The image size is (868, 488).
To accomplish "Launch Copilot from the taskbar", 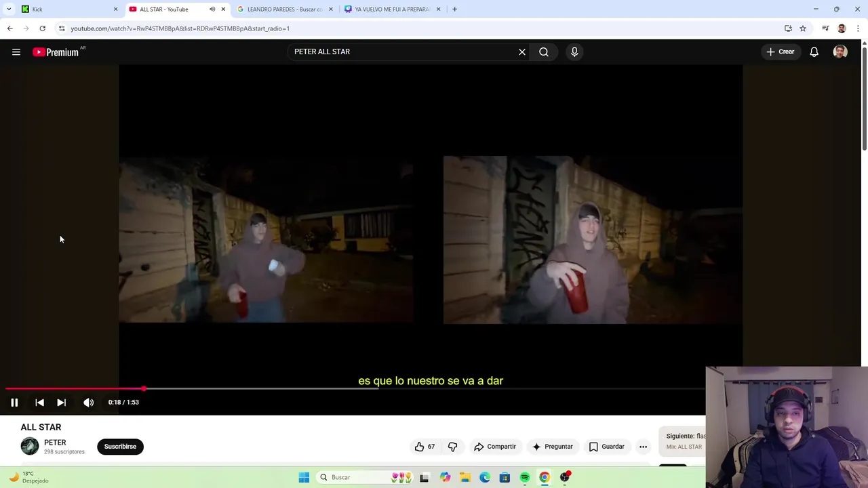I will click(445, 477).
